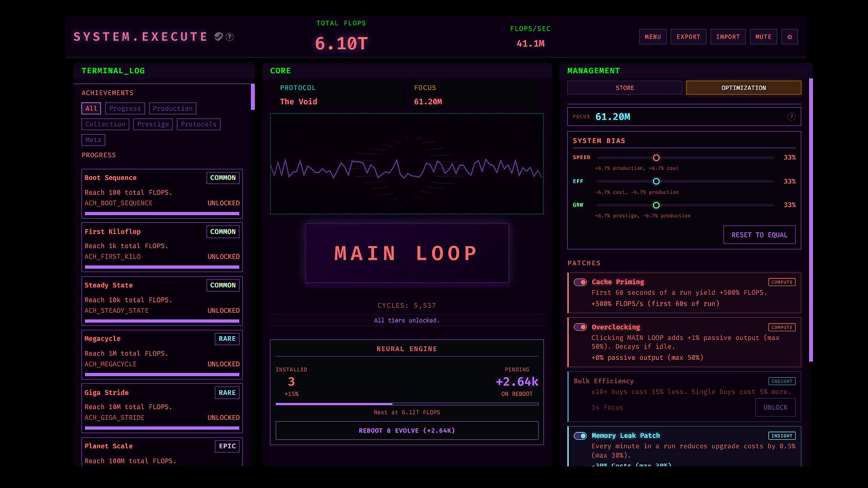Viewport: 868px width, 488px height.
Task: Open the help icon next to SYSTEM.EXECUTE
Action: (x=230, y=37)
